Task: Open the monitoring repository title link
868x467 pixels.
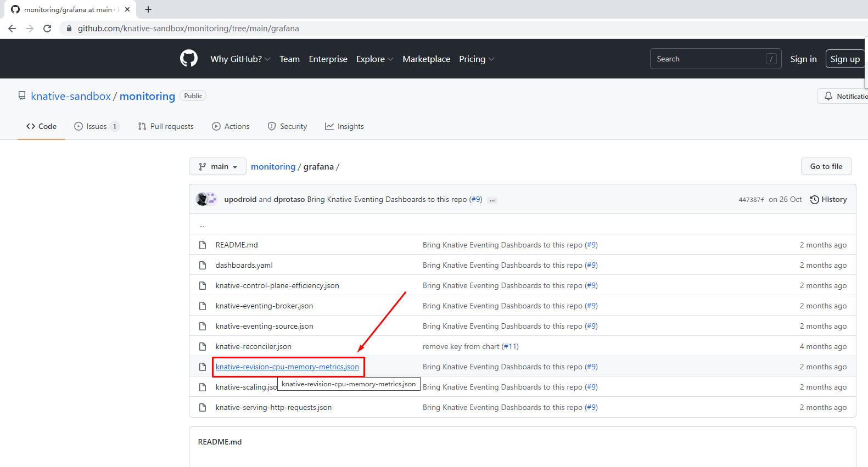Action: point(147,96)
